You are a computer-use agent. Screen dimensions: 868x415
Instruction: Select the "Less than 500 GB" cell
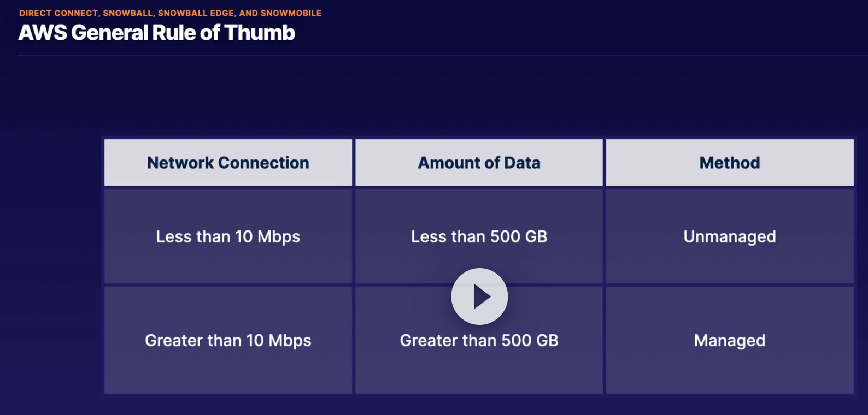[479, 236]
